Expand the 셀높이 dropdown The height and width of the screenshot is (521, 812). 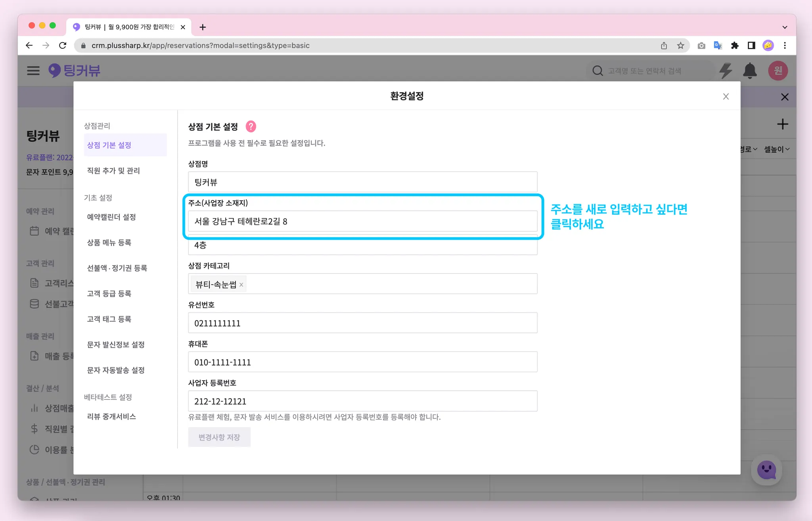pyautogui.click(x=776, y=149)
